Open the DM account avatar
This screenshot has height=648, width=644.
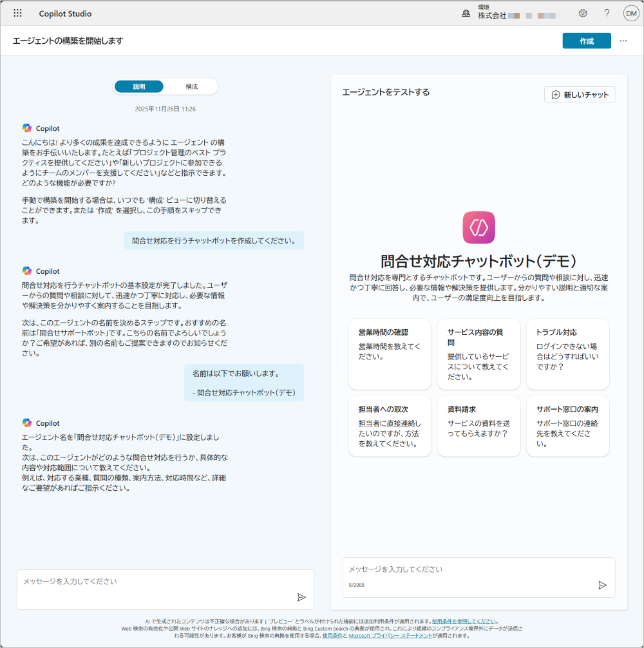[630, 13]
